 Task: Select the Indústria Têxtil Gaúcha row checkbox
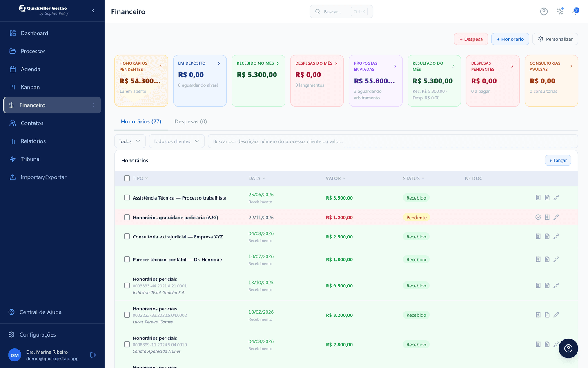[127, 285]
